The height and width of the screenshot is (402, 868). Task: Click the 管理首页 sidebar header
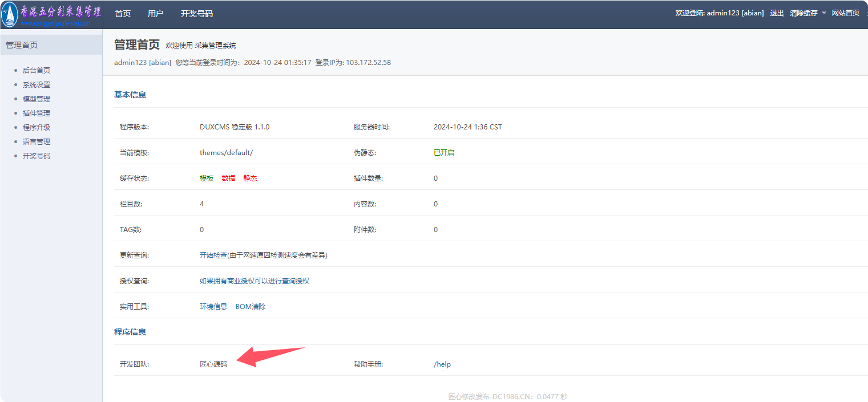22,45
